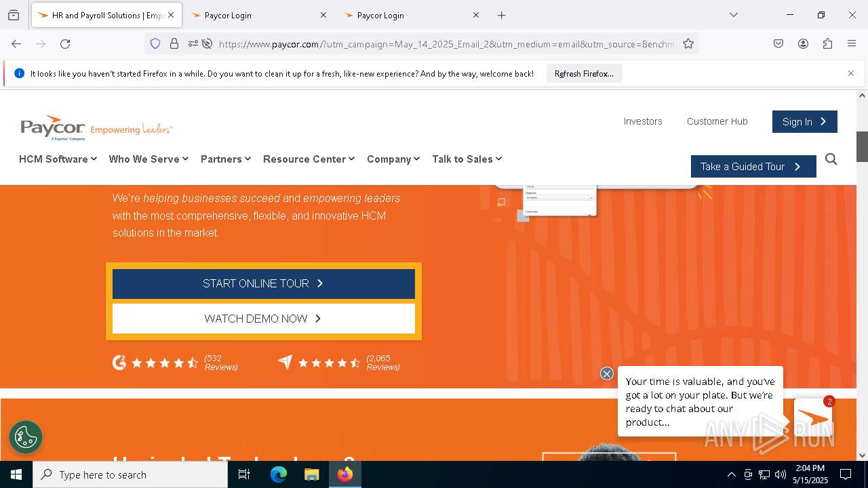Click START ONLINE TOUR button
Viewport: 868px width, 488px height.
pyautogui.click(x=263, y=283)
